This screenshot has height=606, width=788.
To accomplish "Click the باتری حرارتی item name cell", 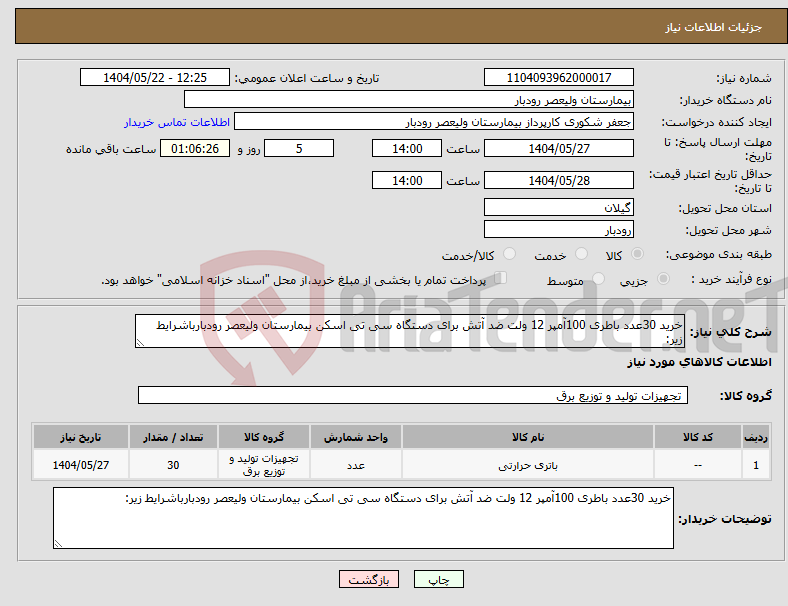I will [528, 465].
